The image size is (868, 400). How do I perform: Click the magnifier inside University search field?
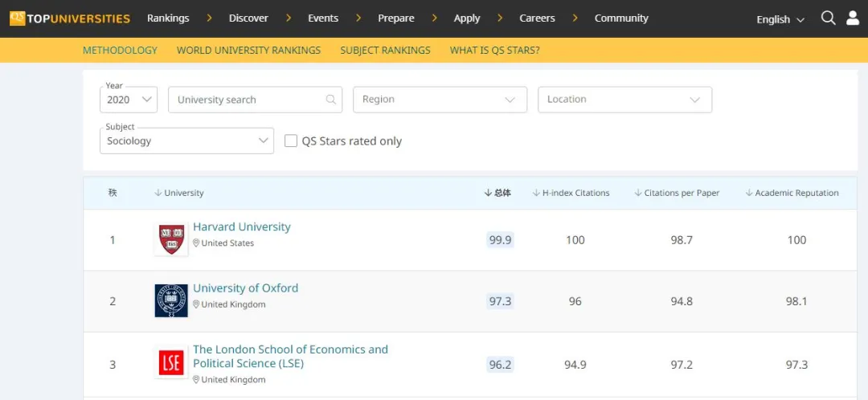tap(330, 100)
